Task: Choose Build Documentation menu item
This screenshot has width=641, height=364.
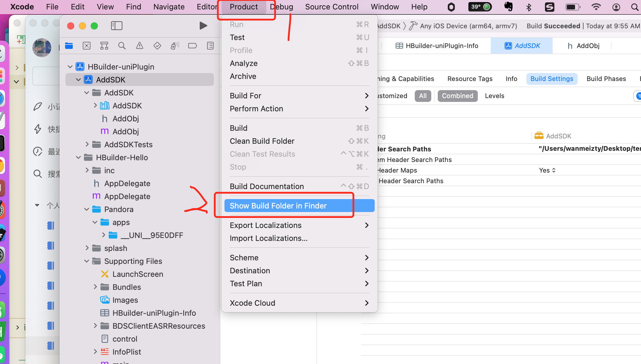Action: [x=299, y=186]
